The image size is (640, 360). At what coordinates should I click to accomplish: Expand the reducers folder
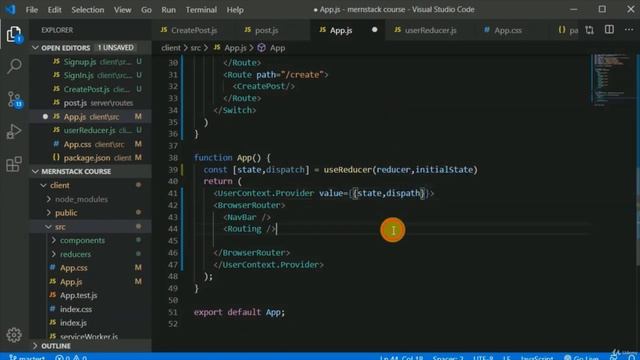coord(54,254)
